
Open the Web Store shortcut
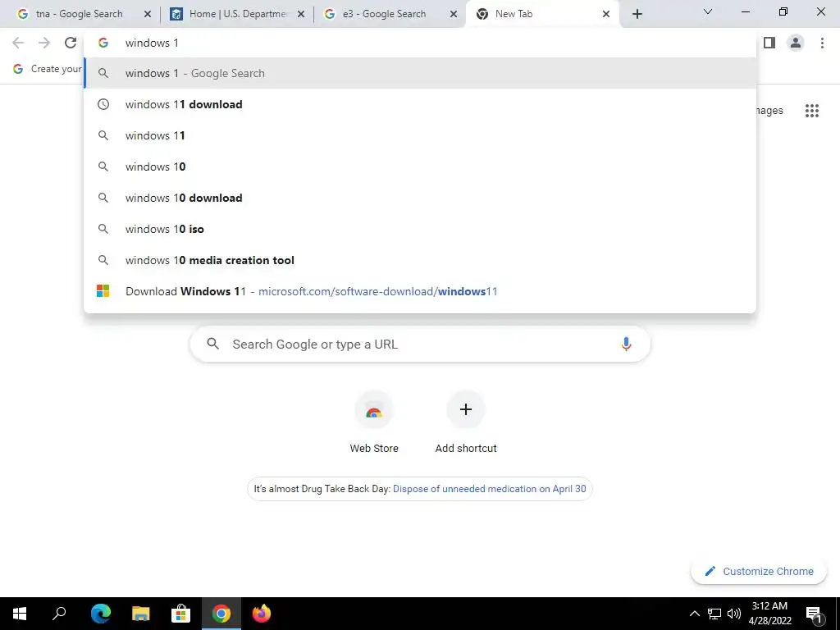(374, 423)
